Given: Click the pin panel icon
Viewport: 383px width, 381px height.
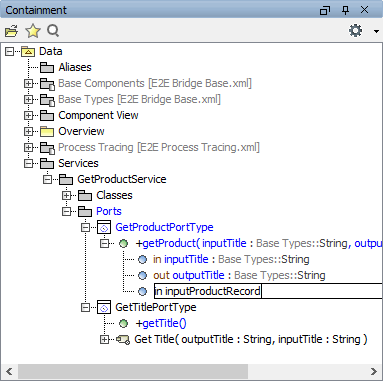Looking at the screenshot, I should click(x=345, y=10).
